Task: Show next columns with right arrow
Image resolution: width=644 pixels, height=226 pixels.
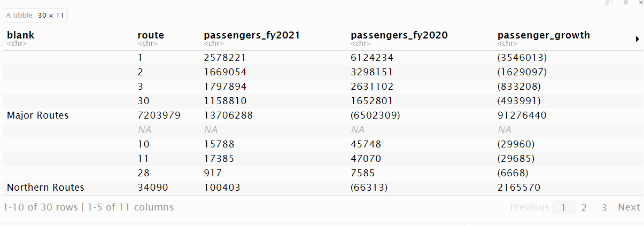Action: pos(637,39)
